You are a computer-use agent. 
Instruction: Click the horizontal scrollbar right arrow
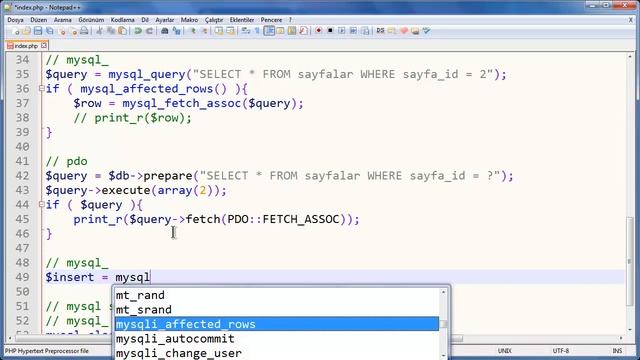click(x=621, y=338)
